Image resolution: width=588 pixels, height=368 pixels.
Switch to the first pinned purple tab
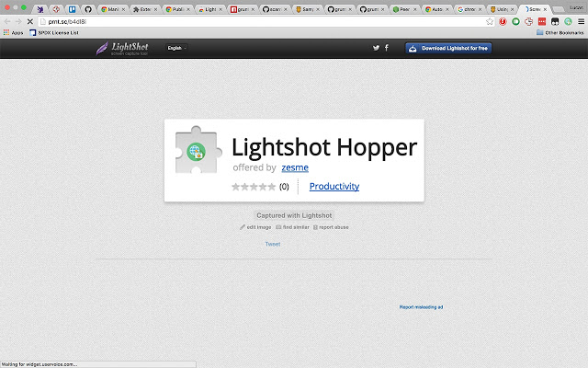[40, 9]
